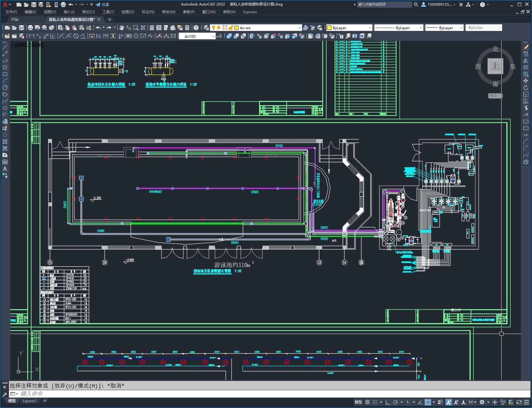Switch to the Layout1 tab

(30, 401)
